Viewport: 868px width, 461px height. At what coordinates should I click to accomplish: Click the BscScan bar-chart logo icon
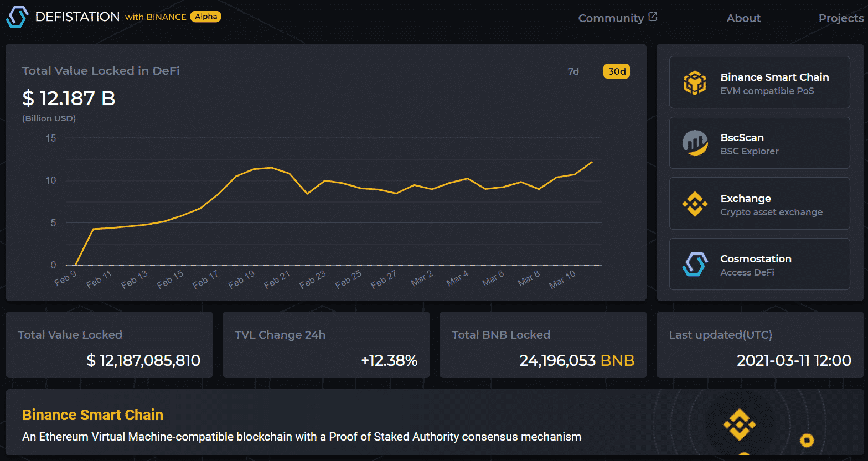coord(695,143)
